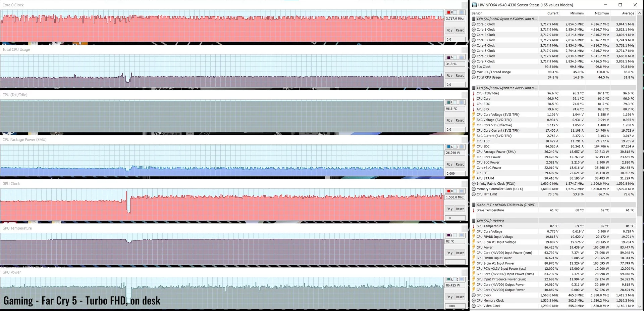Screen dimensions: 644x311
Task: Click the 4,416.5 MHz maximum value for Core 7 Clock
Action: 600,61
